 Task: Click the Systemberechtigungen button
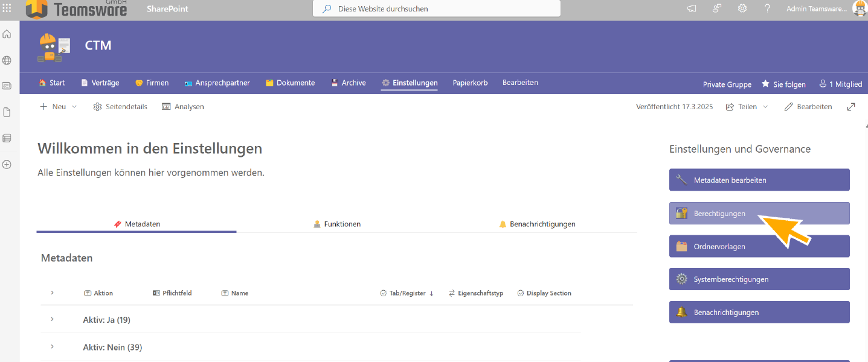pos(759,279)
